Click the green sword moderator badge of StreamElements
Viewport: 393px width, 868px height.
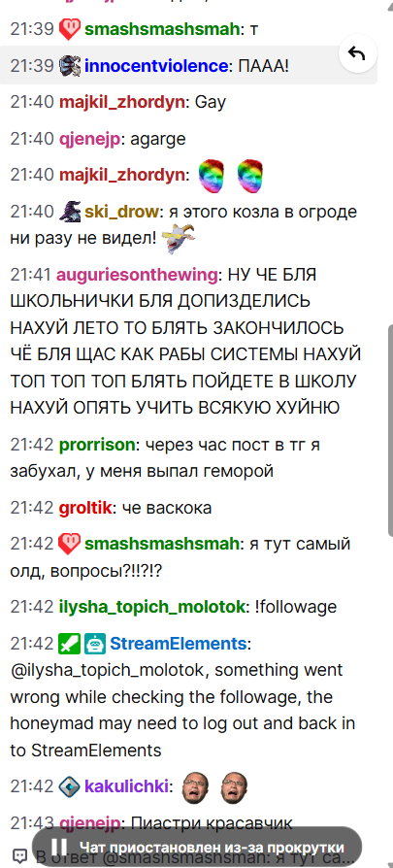point(70,644)
